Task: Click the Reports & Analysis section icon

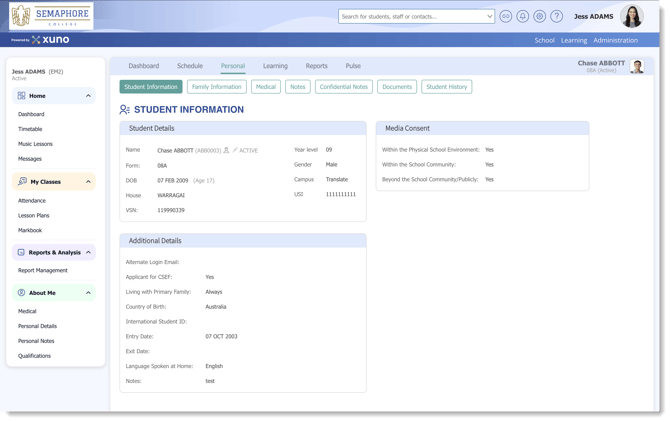Action: [21, 252]
